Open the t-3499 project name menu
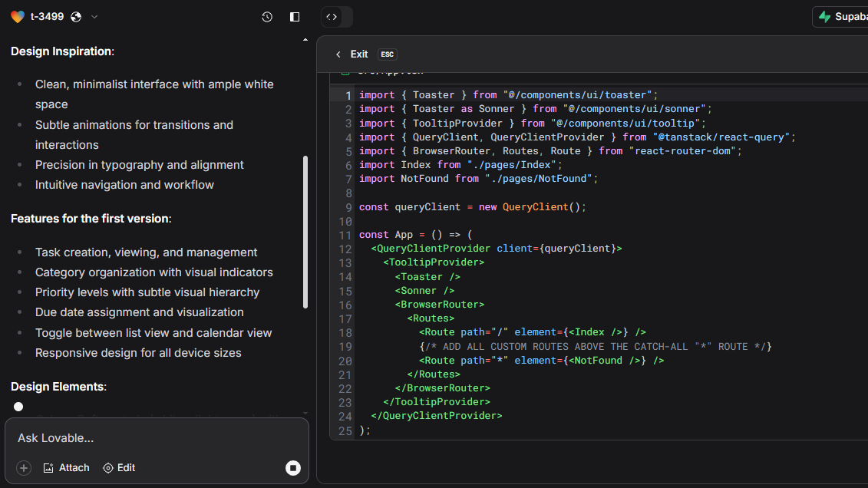This screenshot has height=488, width=868. (47, 17)
